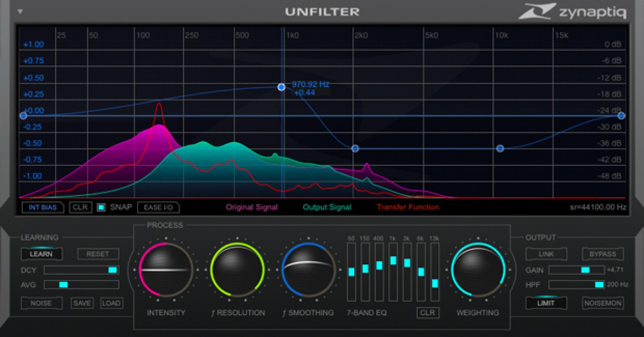
Task: Click the INT BIAS button
Action: 42,207
